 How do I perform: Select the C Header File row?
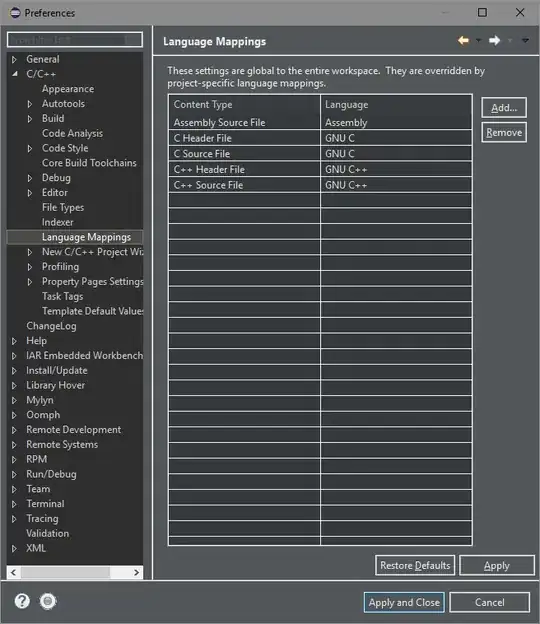(320, 138)
